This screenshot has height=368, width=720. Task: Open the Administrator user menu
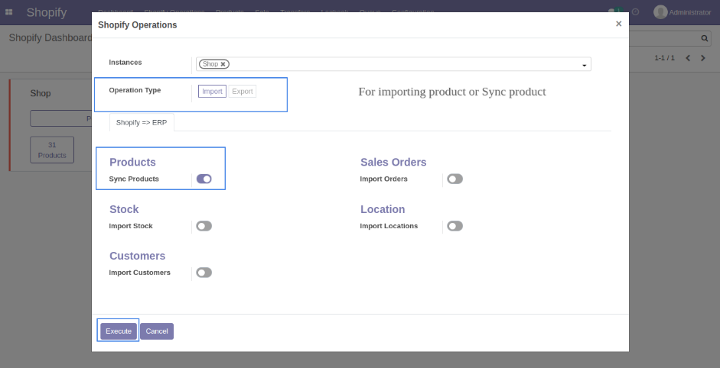(682, 12)
